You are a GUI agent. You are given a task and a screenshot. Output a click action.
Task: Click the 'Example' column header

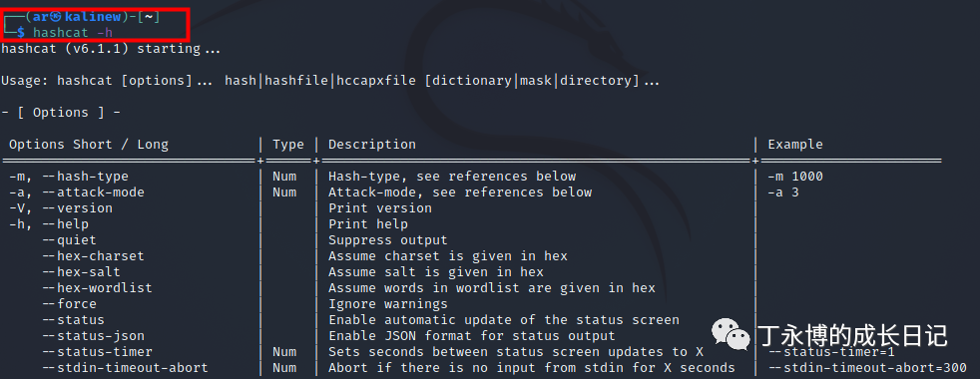click(795, 145)
